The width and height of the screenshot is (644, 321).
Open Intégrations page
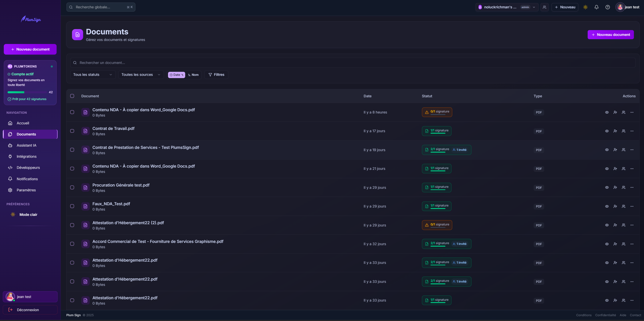point(30,156)
